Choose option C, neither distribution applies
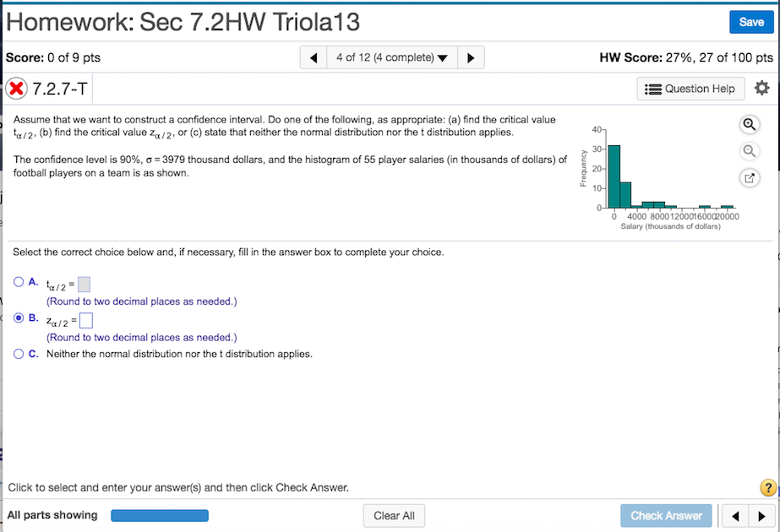 point(20,353)
